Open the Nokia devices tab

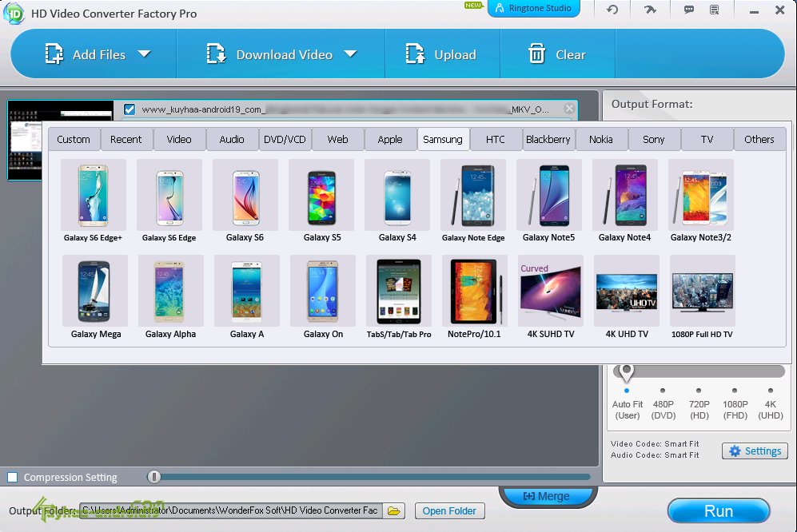tap(601, 139)
